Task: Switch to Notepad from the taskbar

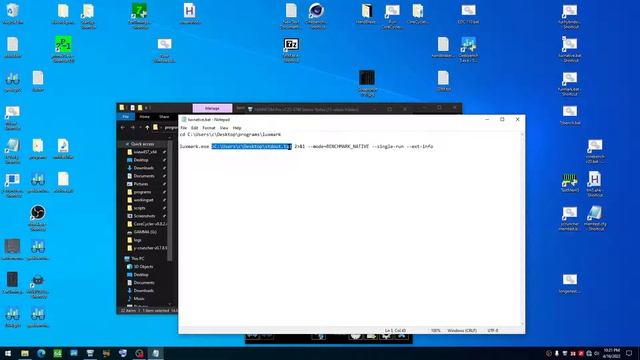Action: pyautogui.click(x=156, y=353)
